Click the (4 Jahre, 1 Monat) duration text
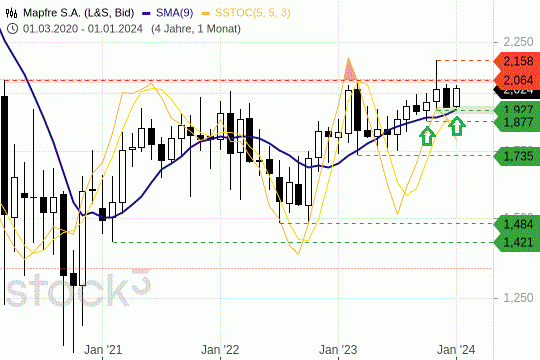This screenshot has width=540, height=360. (196, 29)
